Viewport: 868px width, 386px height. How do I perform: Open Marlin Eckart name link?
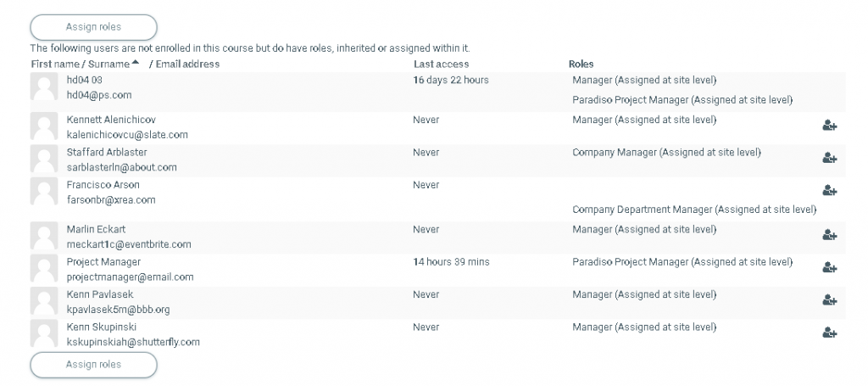coord(97,229)
